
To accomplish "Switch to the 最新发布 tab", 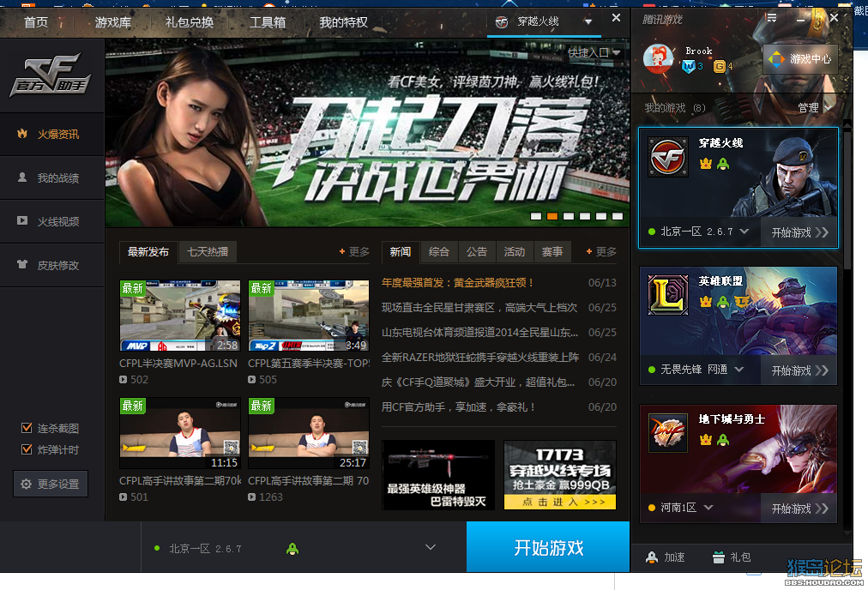I will [148, 252].
